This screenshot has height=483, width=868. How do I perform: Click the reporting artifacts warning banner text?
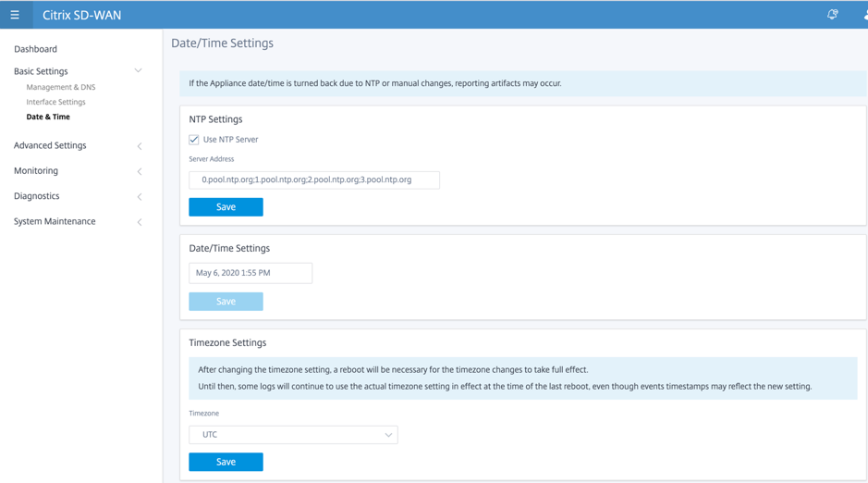pos(374,83)
